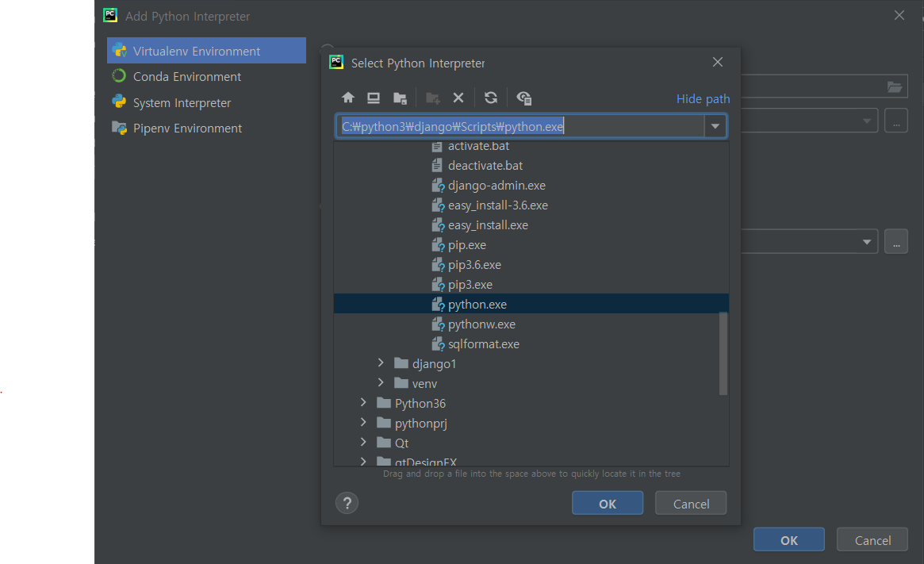The height and width of the screenshot is (564, 924).
Task: Jump to project directory icon
Action: click(x=400, y=98)
